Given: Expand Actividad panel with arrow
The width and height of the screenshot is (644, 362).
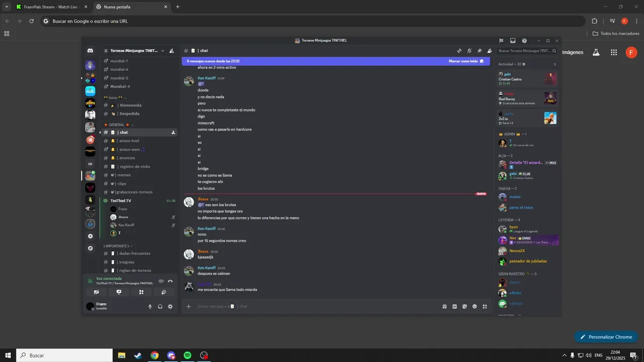Looking at the screenshot, I should 554,64.
